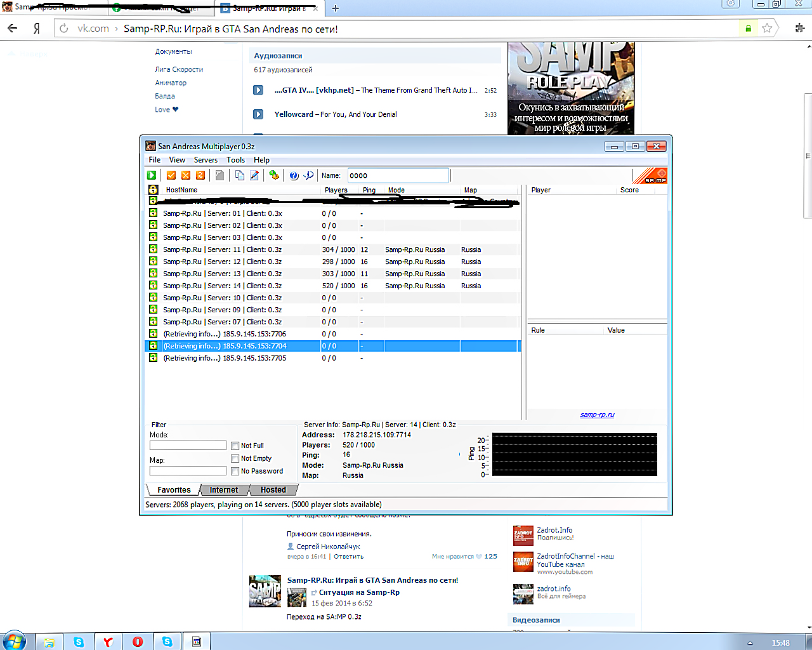Sort servers by HostName column

(241, 190)
